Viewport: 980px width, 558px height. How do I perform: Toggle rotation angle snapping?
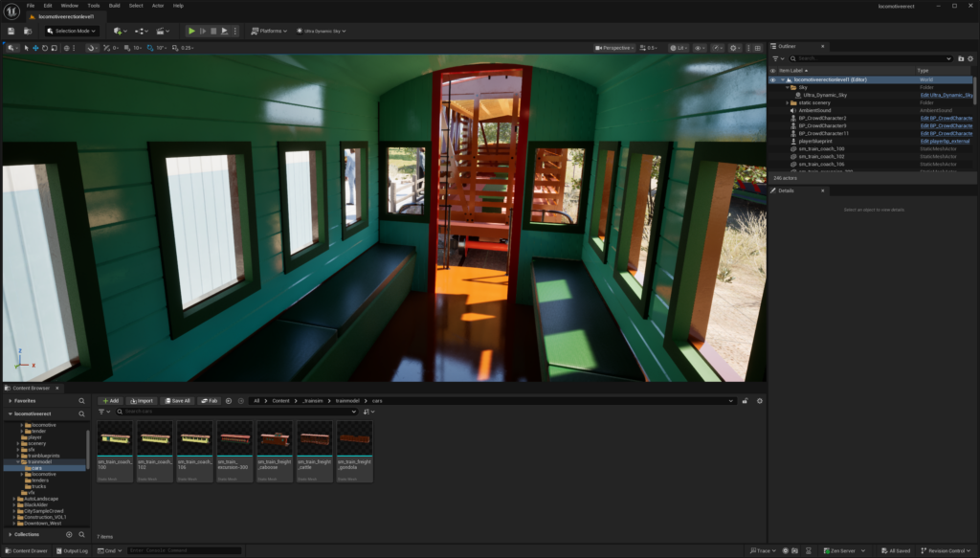tap(148, 47)
